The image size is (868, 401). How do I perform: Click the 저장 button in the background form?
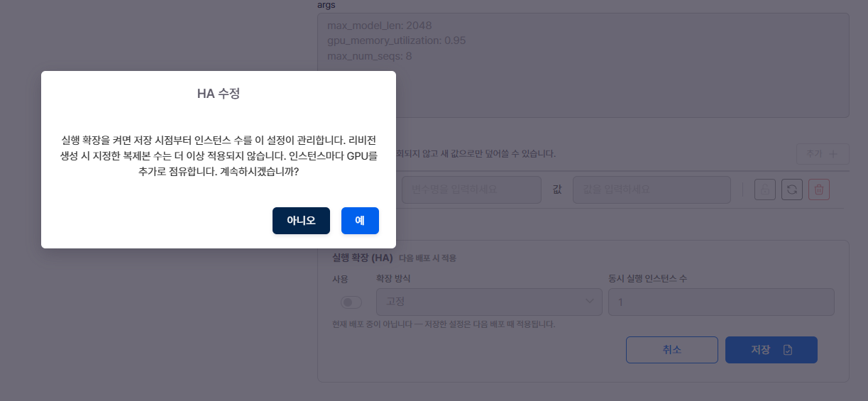coord(771,350)
